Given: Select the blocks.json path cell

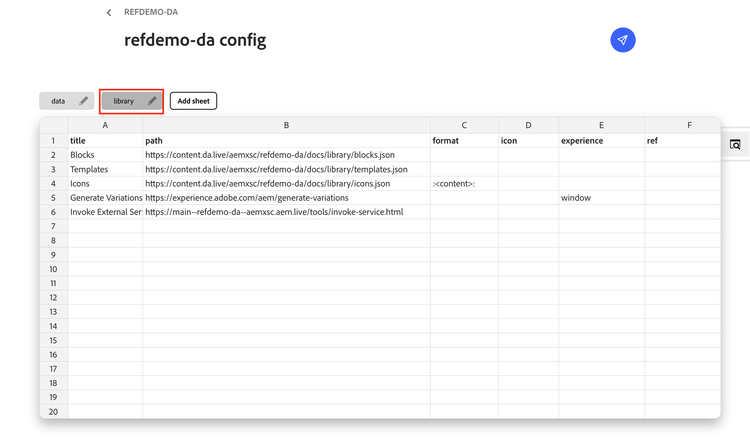Looking at the screenshot, I should [286, 155].
